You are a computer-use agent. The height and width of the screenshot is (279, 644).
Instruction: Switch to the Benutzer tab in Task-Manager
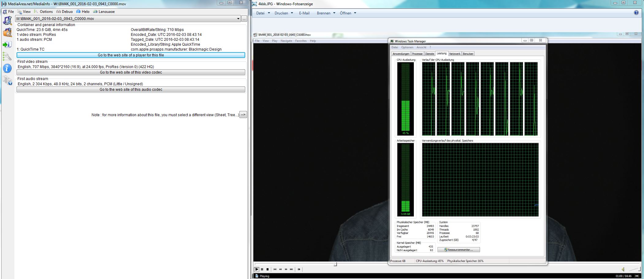468,54
